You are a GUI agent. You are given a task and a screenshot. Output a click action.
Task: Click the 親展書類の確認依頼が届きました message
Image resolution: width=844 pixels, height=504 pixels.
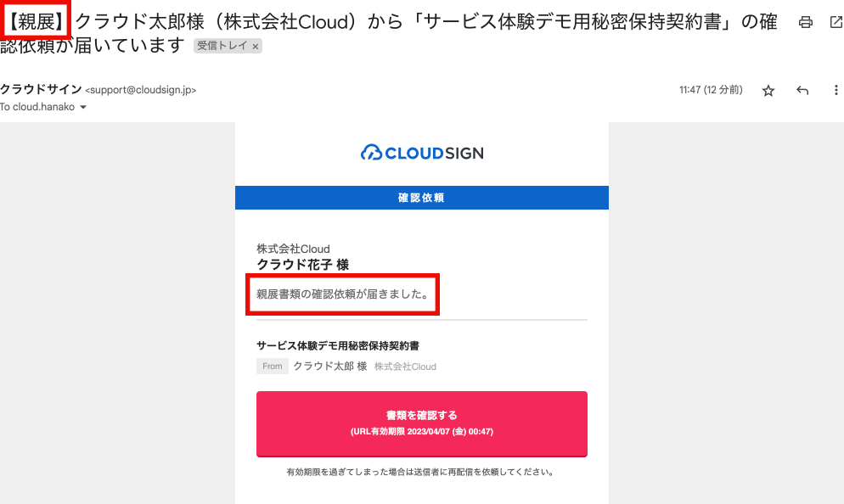pyautogui.click(x=342, y=294)
